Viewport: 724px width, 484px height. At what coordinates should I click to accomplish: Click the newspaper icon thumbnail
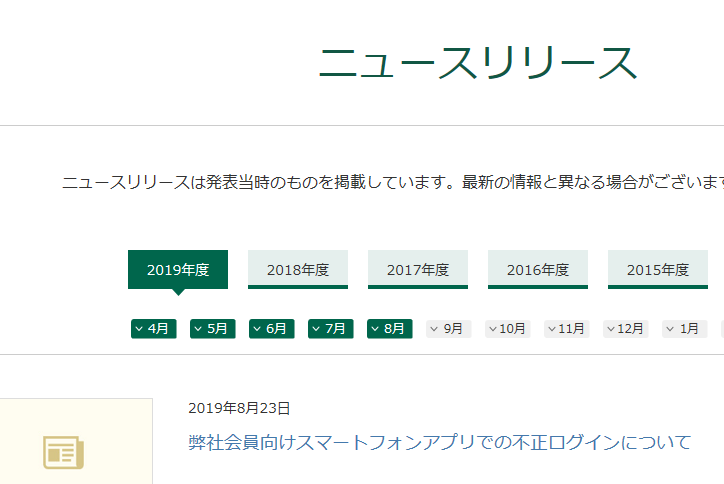[64, 452]
